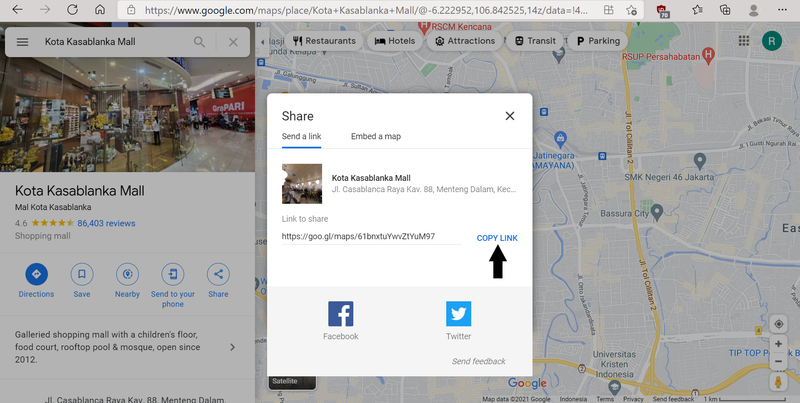Click Send feedback in Share dialog
This screenshot has width=800, height=403.
click(x=479, y=361)
